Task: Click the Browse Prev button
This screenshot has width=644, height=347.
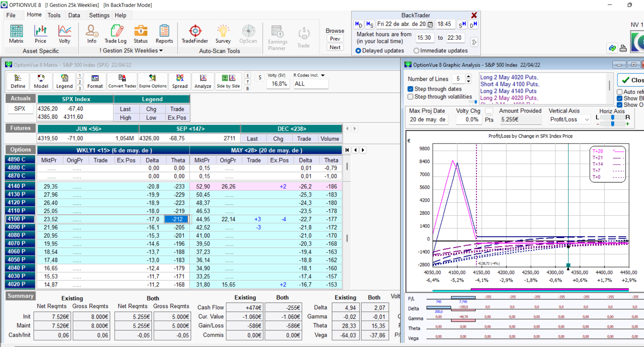Action: pos(335,39)
